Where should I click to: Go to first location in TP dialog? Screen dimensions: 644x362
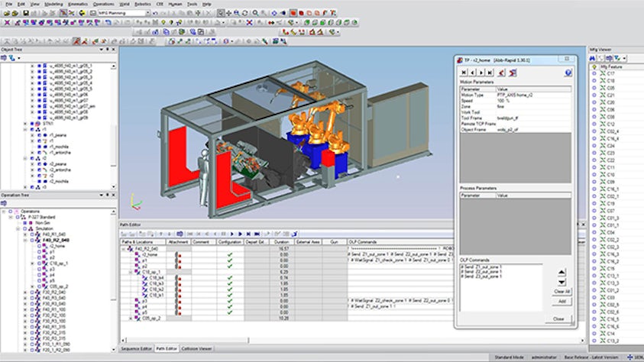click(464, 73)
